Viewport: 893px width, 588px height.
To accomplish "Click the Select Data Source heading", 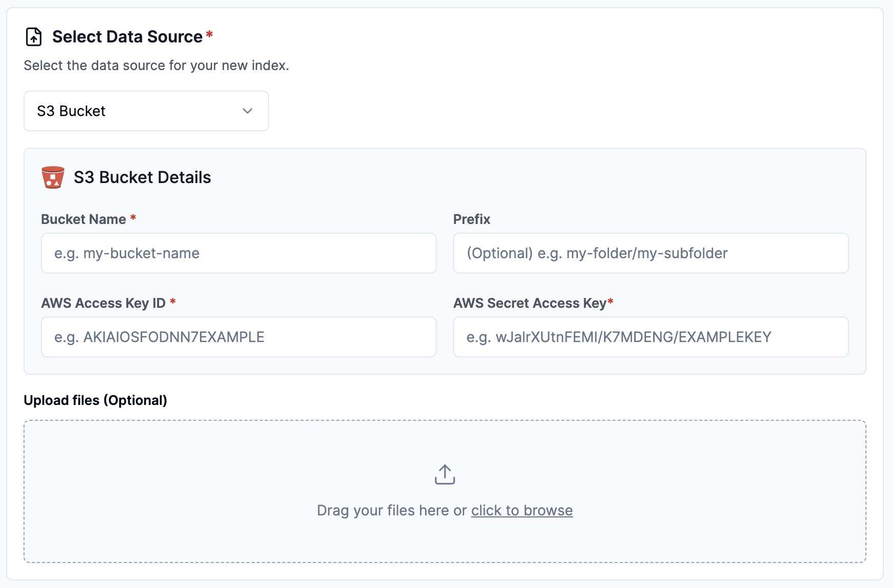I will pos(127,37).
